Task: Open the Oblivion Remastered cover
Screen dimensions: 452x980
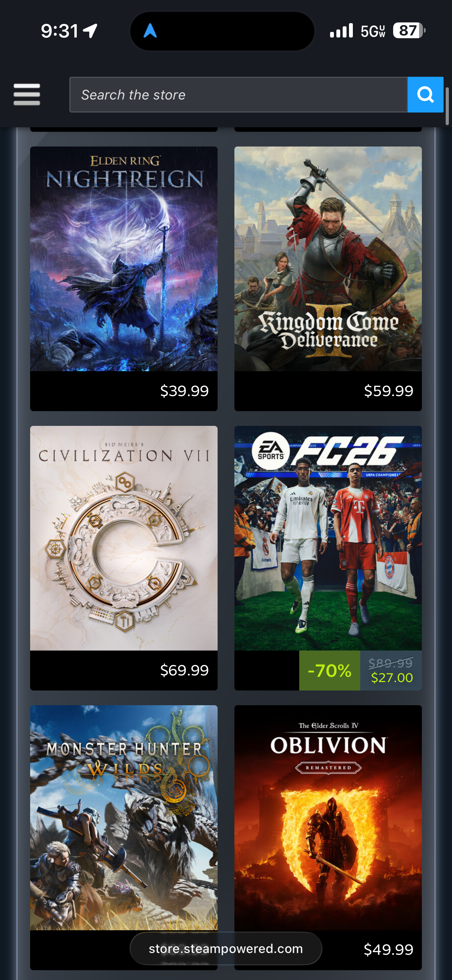Action: click(x=328, y=818)
